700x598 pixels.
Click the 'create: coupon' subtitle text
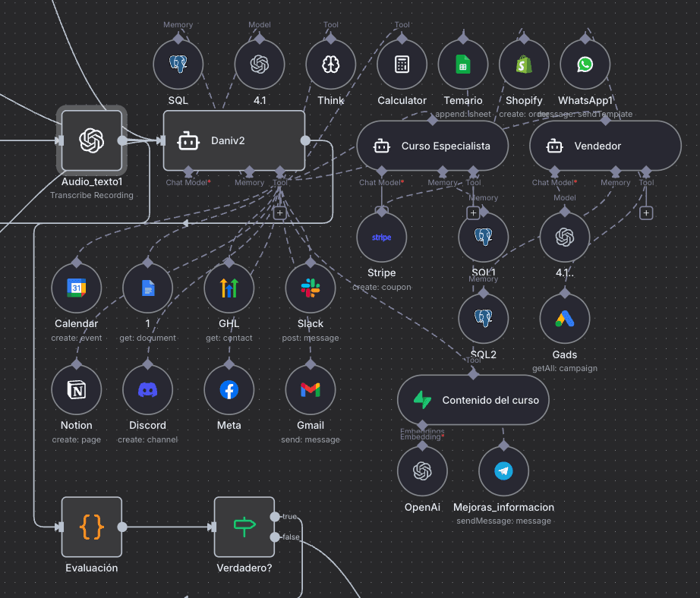pos(382,287)
